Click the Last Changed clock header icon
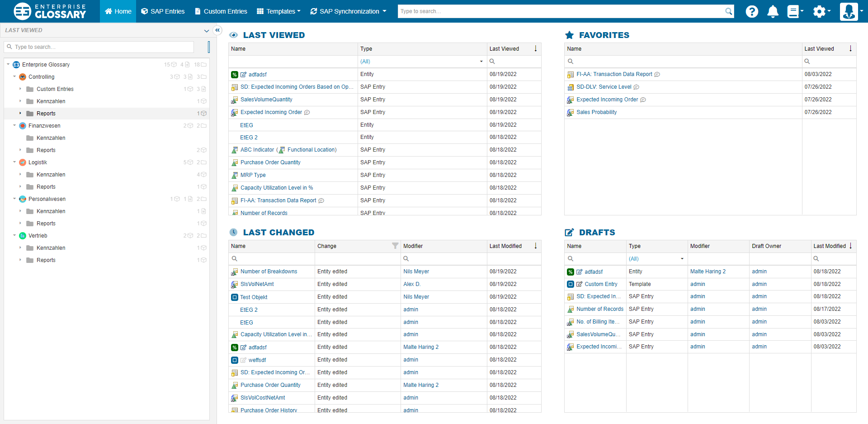 (233, 232)
